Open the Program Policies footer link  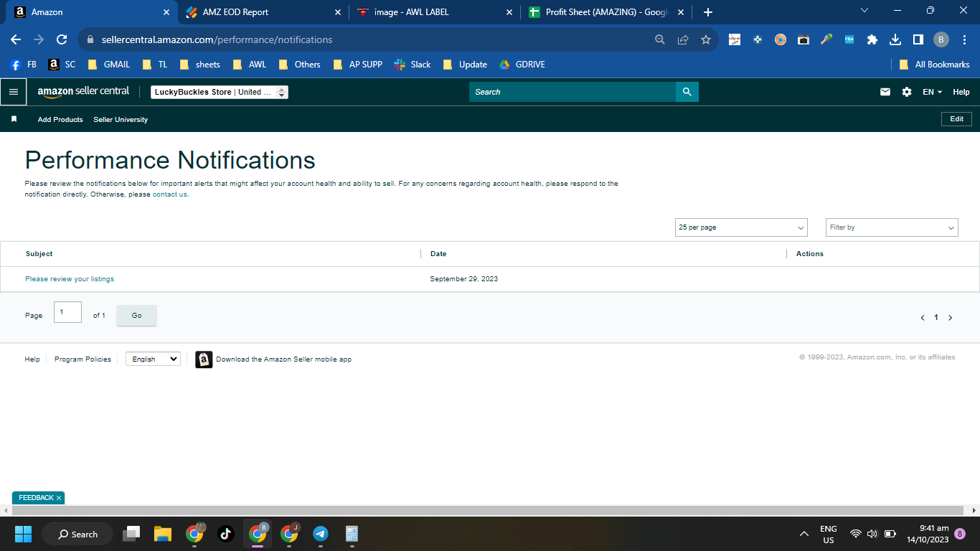coord(83,359)
